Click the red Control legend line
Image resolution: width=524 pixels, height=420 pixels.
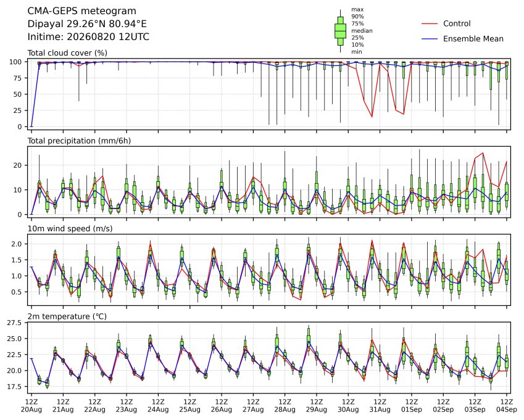(430, 23)
